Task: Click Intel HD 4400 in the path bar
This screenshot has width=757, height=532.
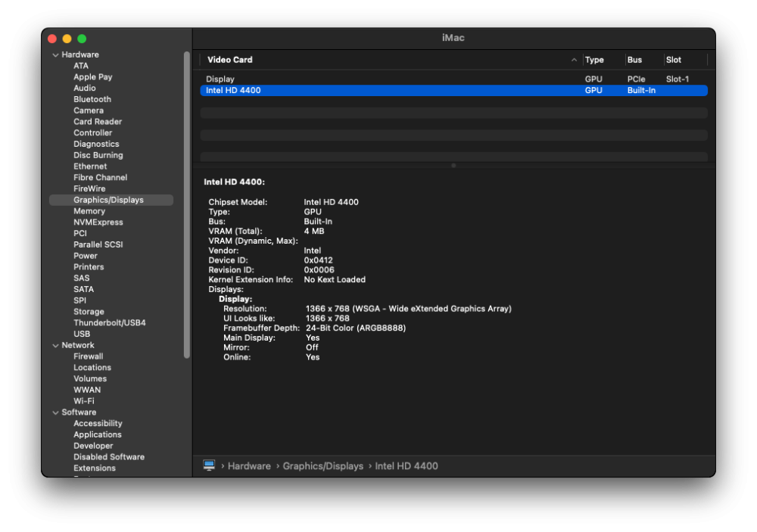Action: [407, 466]
